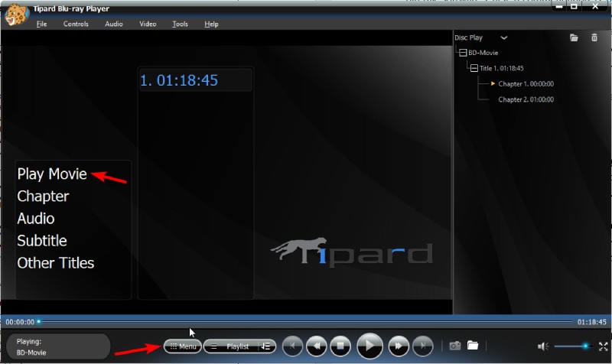The image size is (612, 364).
Task: Click the total duration 01:18:45 at timeline end
Action: point(591,322)
